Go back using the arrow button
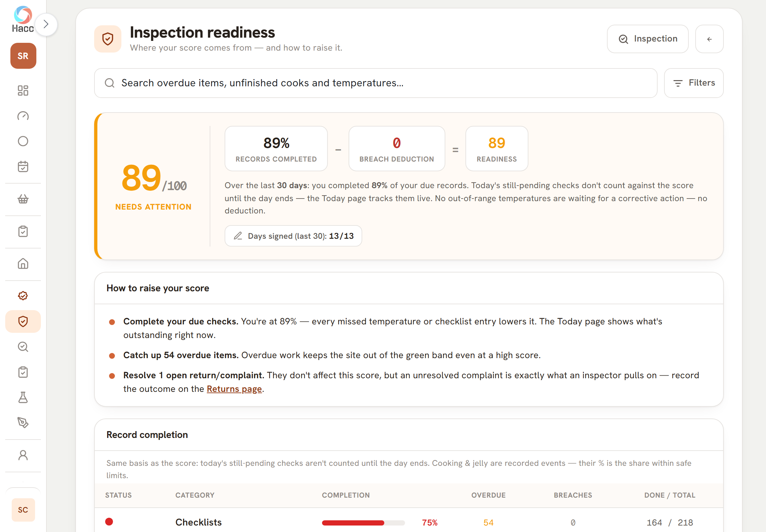 [x=709, y=39]
